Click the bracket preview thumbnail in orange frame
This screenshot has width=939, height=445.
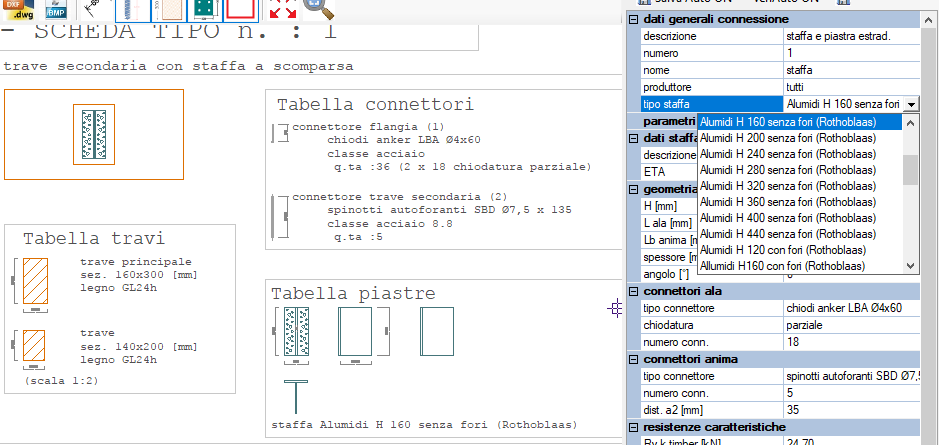coord(94,134)
